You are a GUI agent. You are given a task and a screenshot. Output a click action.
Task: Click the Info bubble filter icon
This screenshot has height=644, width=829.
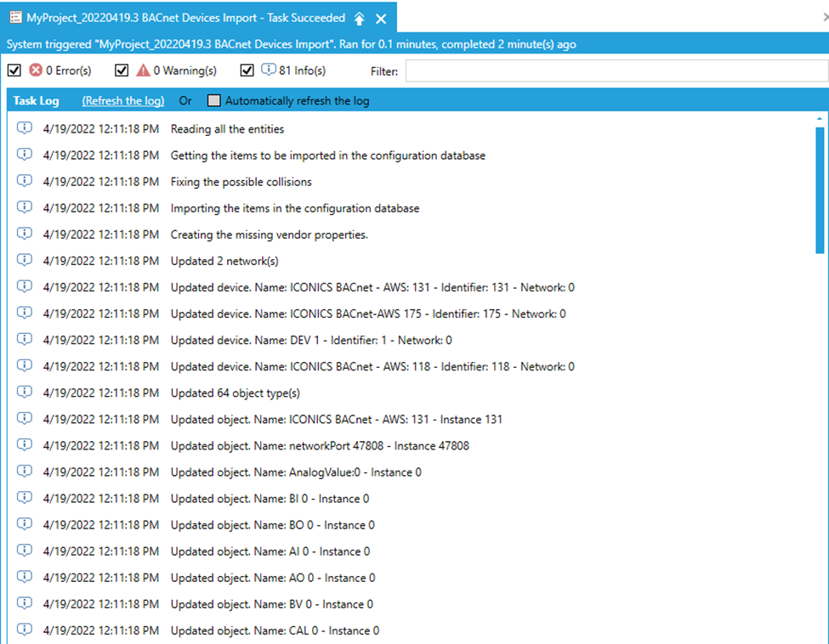(269, 71)
